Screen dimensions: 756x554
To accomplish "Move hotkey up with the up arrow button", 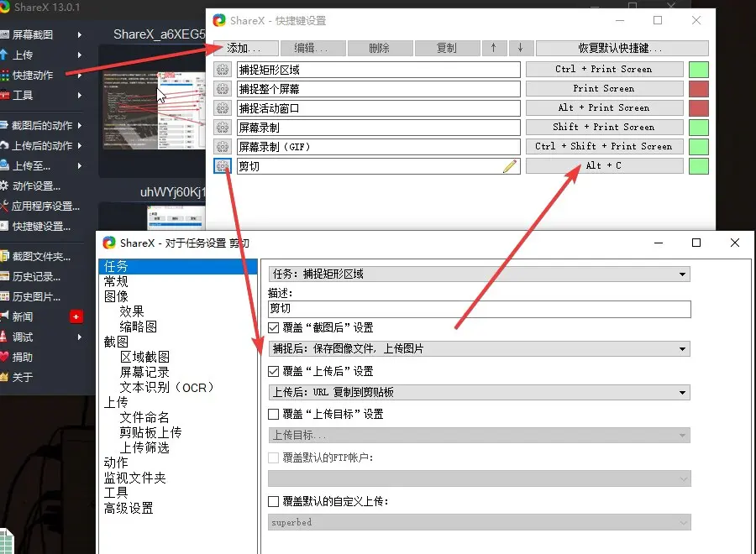I will 493,48.
